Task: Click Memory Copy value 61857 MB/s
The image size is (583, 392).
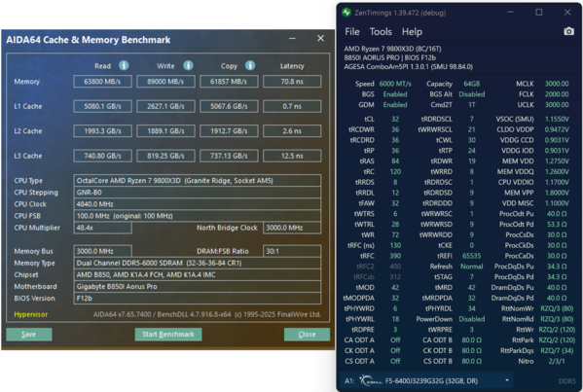Action: click(229, 82)
